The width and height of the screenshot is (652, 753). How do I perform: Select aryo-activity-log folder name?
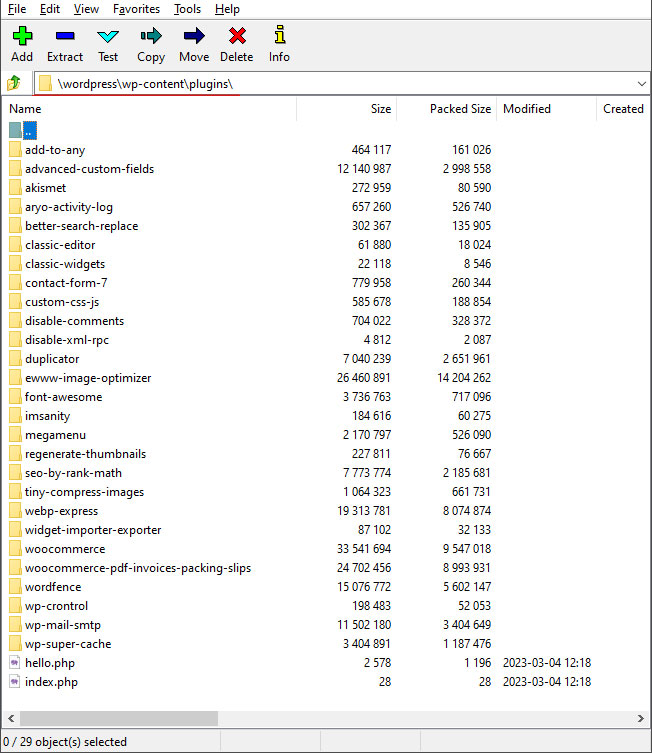point(69,207)
